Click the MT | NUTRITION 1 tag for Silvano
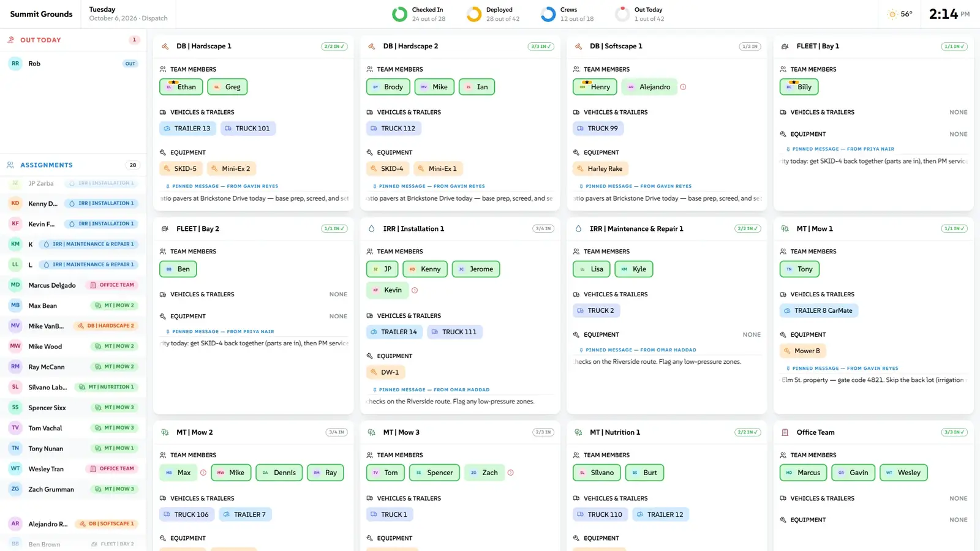The width and height of the screenshot is (980, 551). pos(107,387)
